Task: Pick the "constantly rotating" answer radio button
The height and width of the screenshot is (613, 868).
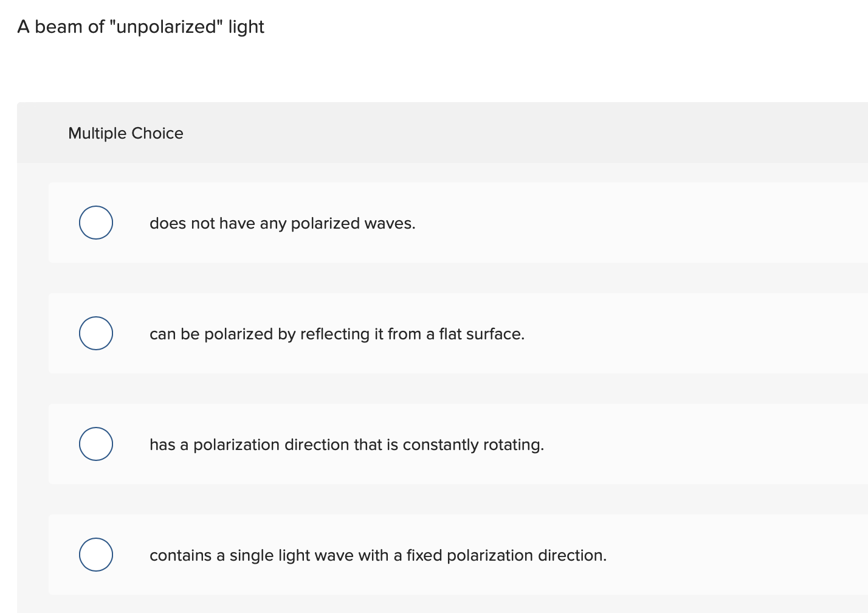Action: click(96, 444)
